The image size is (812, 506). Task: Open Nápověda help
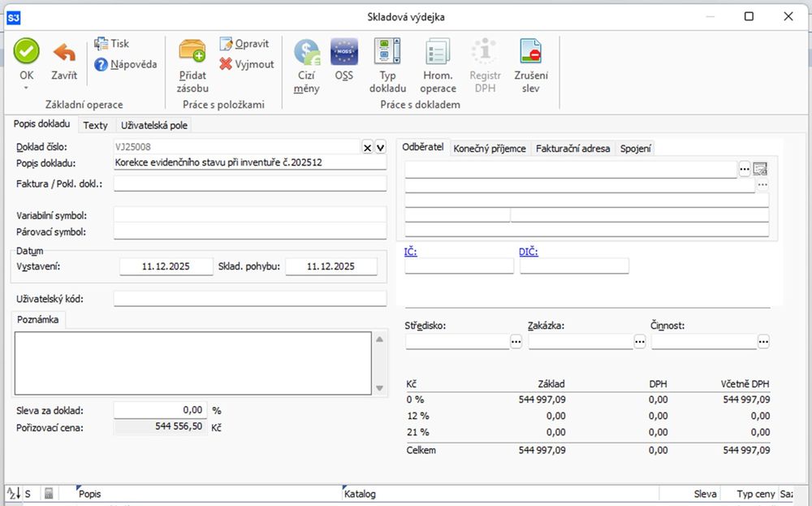click(x=125, y=64)
